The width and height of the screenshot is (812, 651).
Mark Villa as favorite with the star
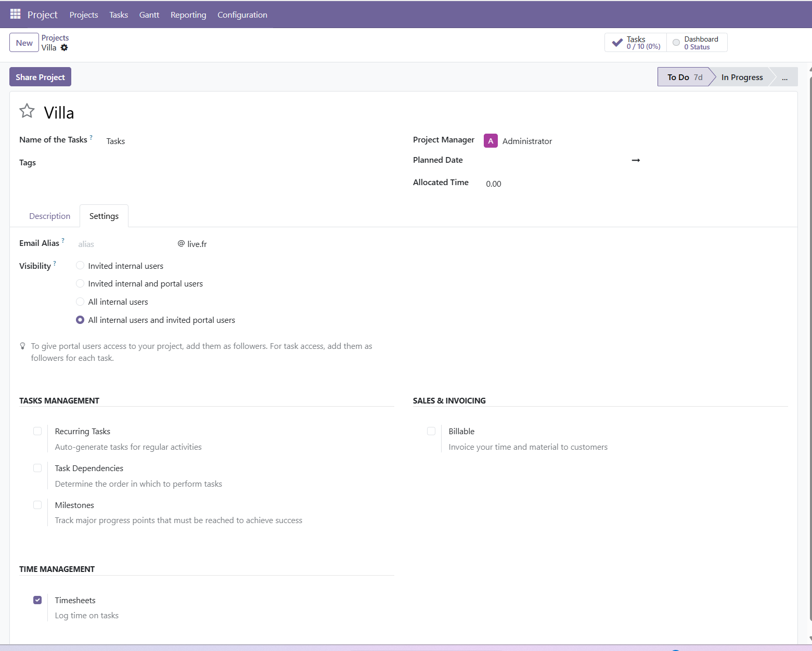coord(27,111)
